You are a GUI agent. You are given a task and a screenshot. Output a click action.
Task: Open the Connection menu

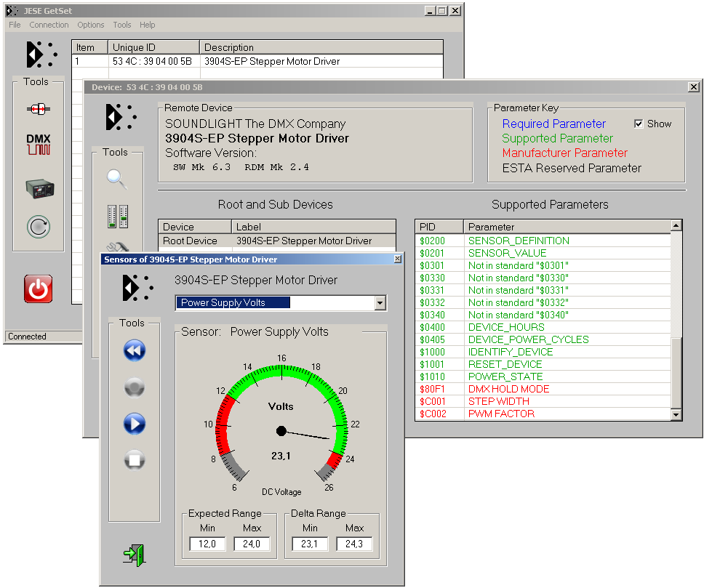coord(49,25)
